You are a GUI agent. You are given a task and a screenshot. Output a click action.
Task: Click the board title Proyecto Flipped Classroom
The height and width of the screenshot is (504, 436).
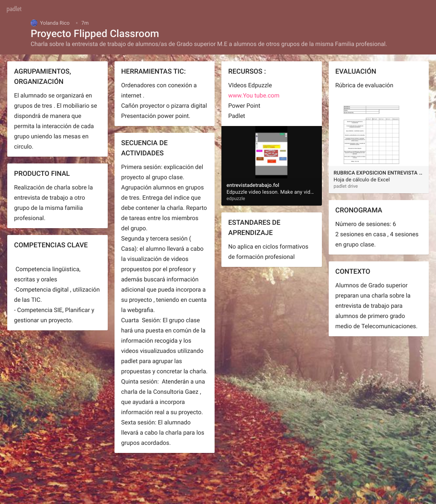95,34
